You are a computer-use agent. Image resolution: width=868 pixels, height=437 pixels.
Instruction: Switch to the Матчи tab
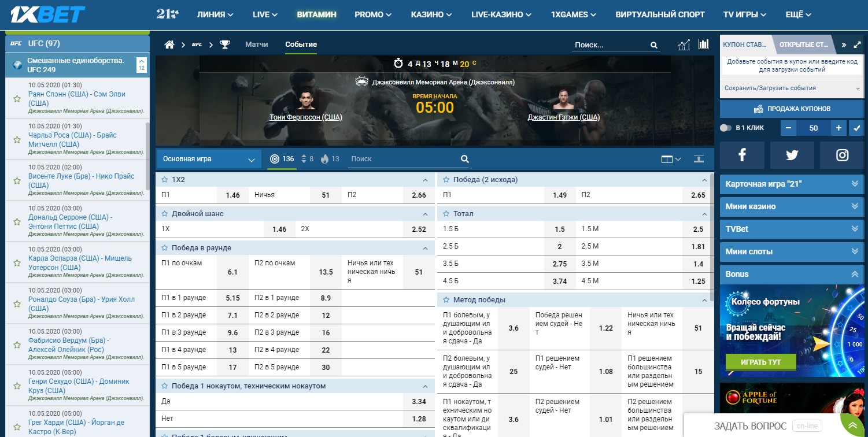(256, 45)
